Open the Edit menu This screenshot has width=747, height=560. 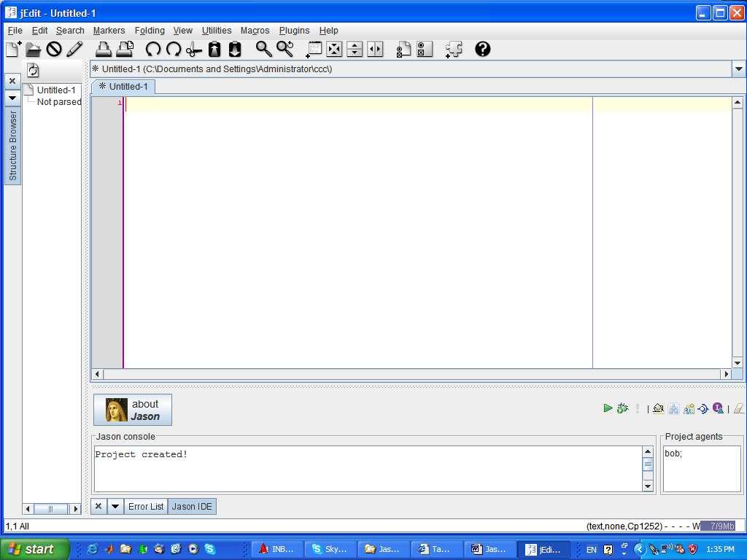click(x=39, y=31)
